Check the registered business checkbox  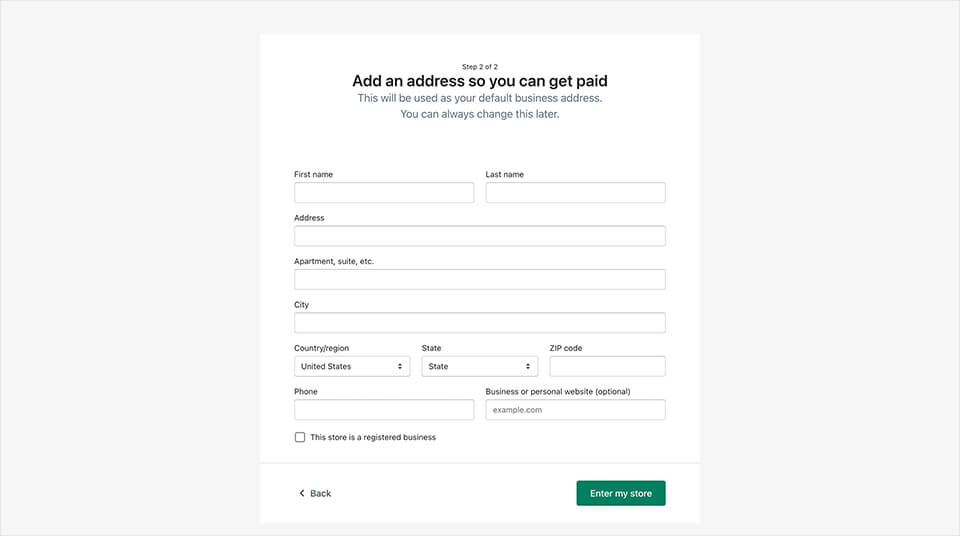point(300,437)
